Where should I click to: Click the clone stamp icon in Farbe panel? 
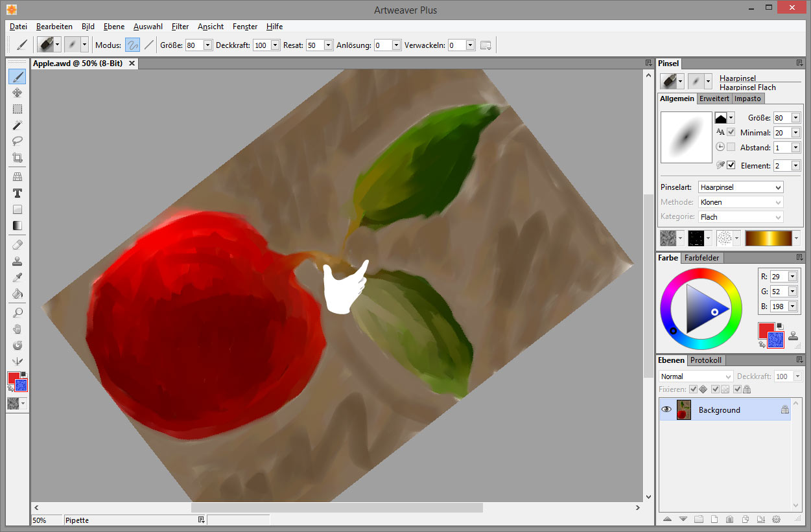click(793, 336)
